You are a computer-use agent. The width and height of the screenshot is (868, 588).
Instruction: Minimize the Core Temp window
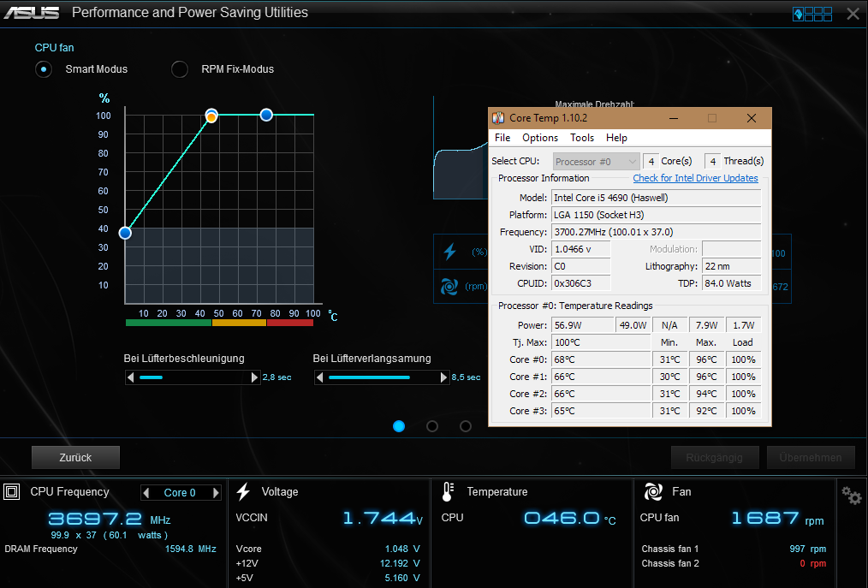pos(674,118)
